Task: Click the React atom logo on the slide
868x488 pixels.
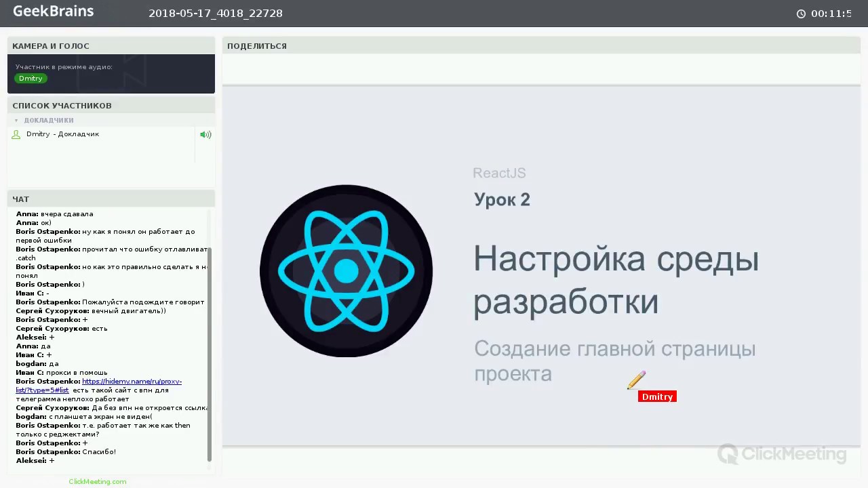Action: pyautogui.click(x=346, y=271)
